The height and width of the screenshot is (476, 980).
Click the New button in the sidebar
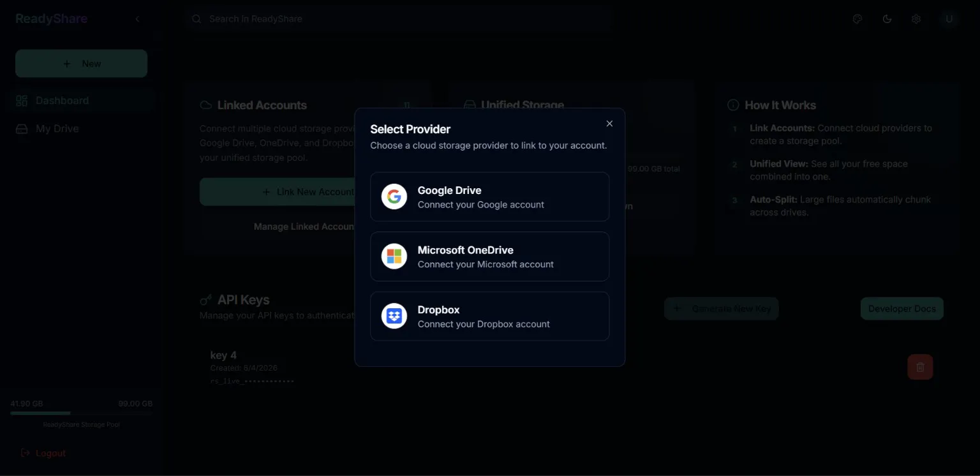coord(81,64)
